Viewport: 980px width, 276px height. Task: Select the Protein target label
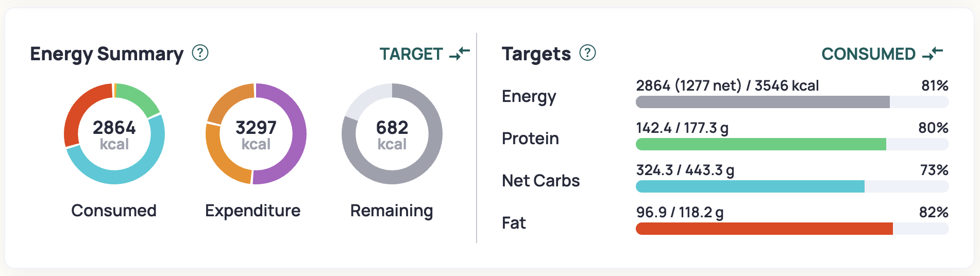(530, 139)
